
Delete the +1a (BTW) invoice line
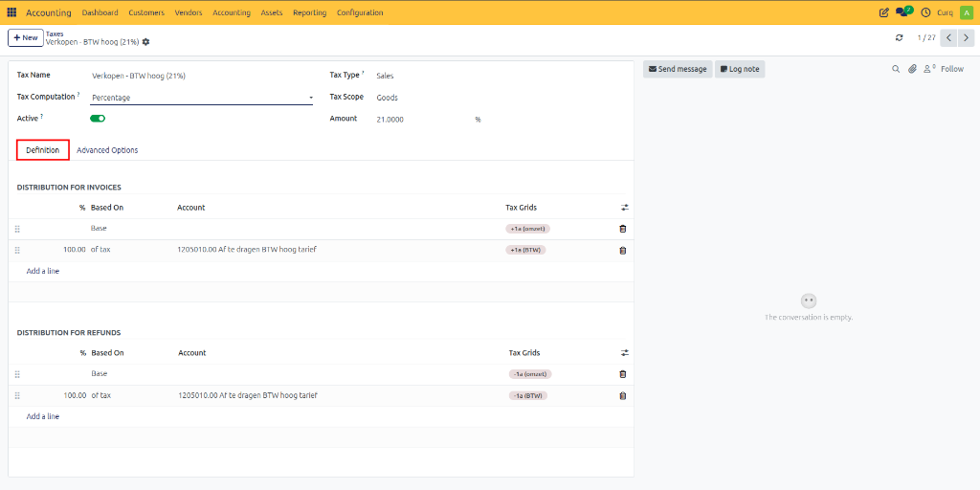click(622, 250)
